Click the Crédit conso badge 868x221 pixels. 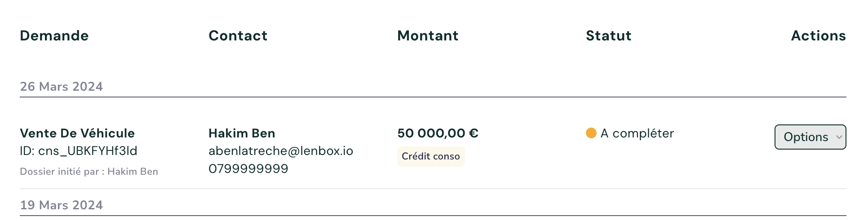[x=430, y=156]
